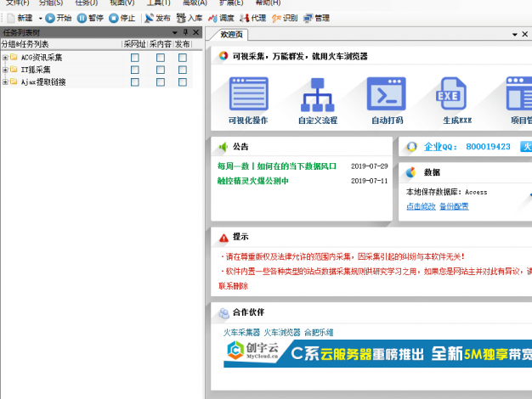Open the 每周一数 announcement link
Image resolution: width=532 pixels, height=399 pixels.
click(276, 166)
